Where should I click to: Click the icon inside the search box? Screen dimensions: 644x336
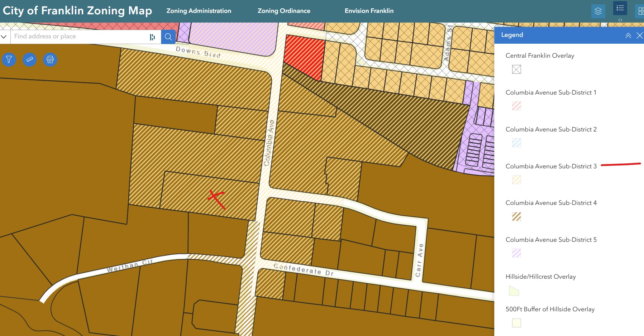coord(152,37)
